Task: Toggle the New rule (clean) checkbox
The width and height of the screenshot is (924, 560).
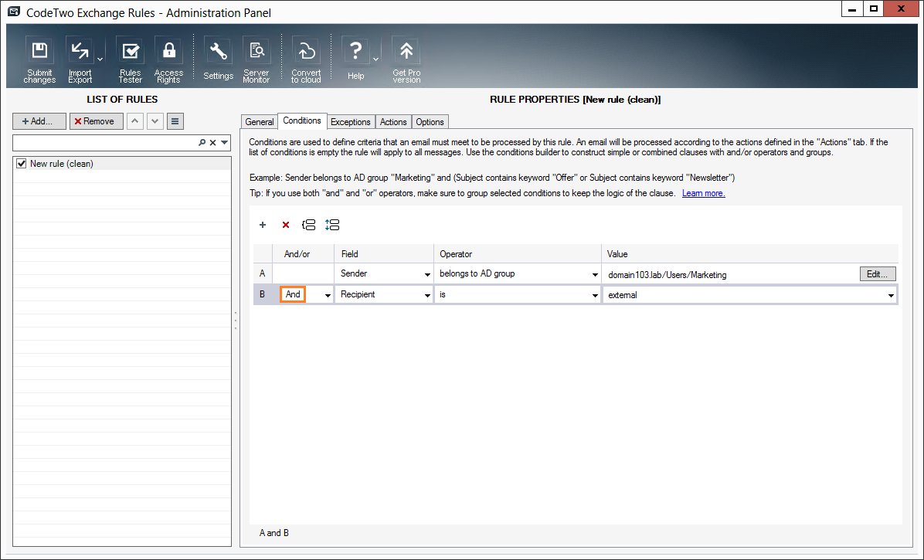Action: [22, 164]
